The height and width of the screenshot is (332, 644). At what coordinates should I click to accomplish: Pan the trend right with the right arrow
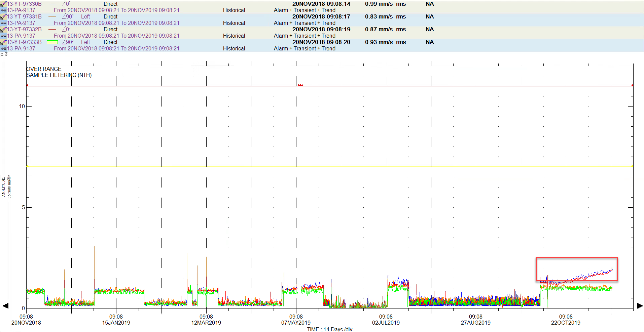[x=640, y=306]
